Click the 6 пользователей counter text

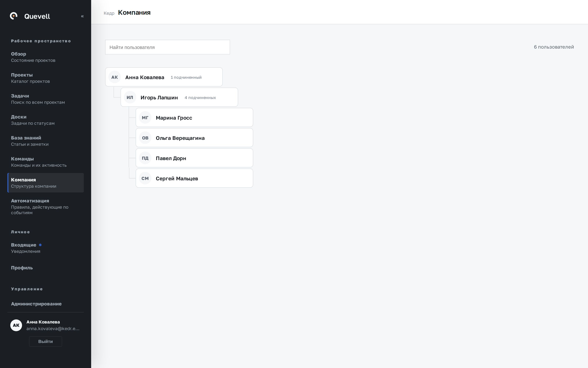(554, 47)
